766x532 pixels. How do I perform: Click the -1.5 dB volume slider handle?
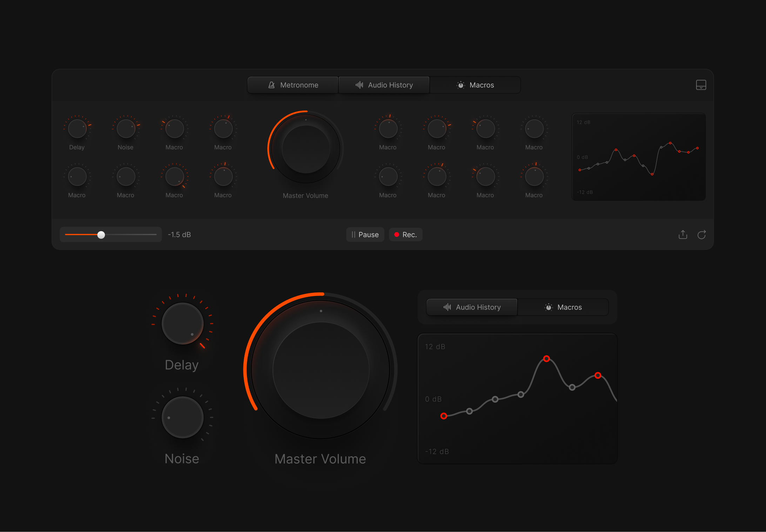point(101,235)
